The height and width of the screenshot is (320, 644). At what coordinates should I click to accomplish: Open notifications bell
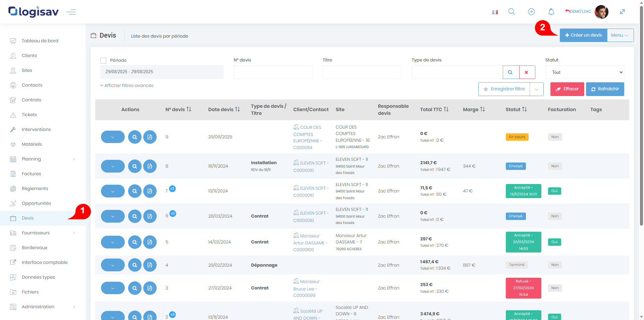coord(551,12)
